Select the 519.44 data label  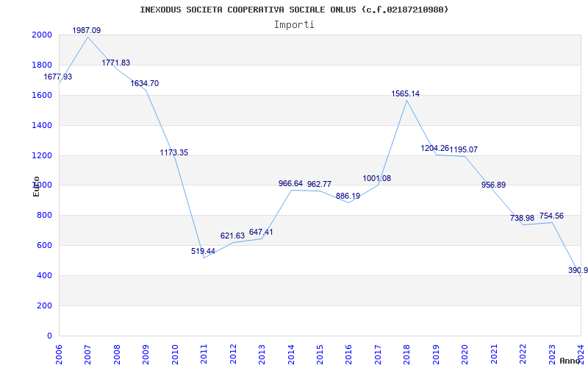coord(203,251)
